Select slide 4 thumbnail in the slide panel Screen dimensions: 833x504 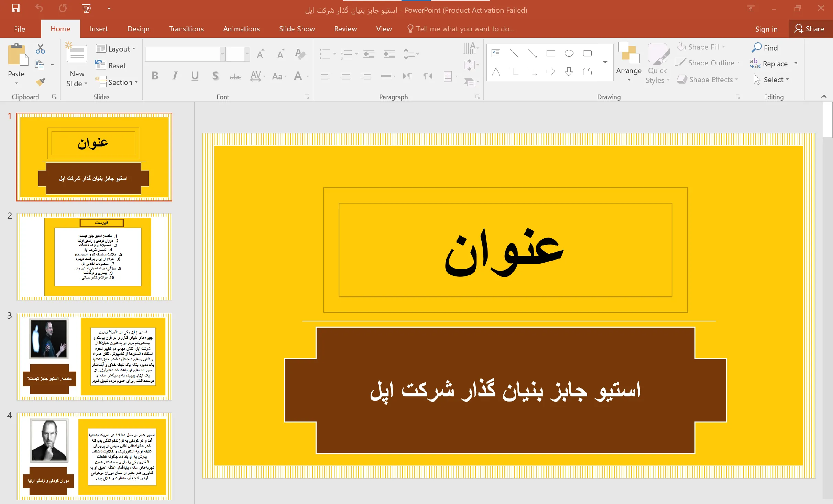[x=94, y=457]
